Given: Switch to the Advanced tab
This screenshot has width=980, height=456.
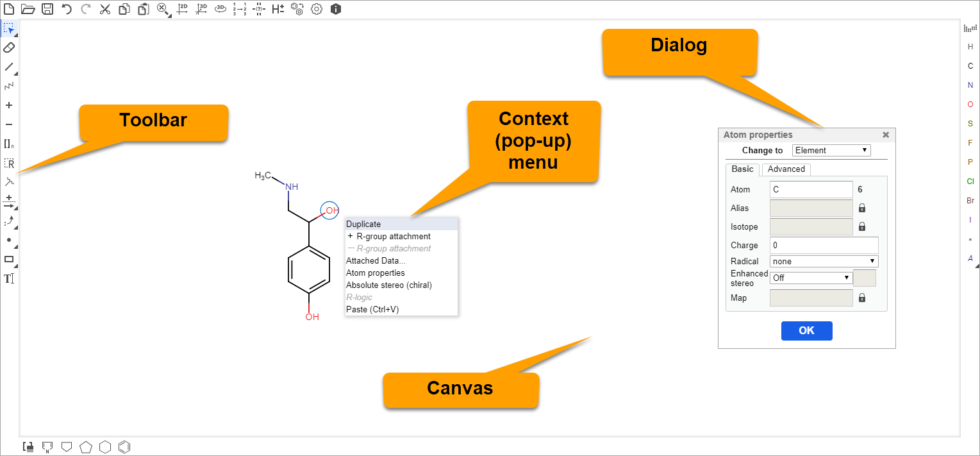Looking at the screenshot, I should point(786,169).
